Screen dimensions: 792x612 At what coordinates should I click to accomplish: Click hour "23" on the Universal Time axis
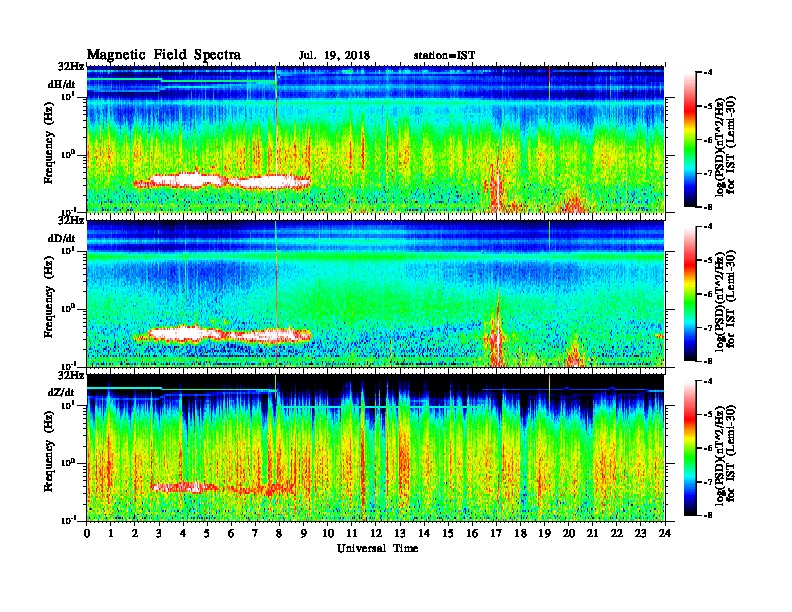640,534
